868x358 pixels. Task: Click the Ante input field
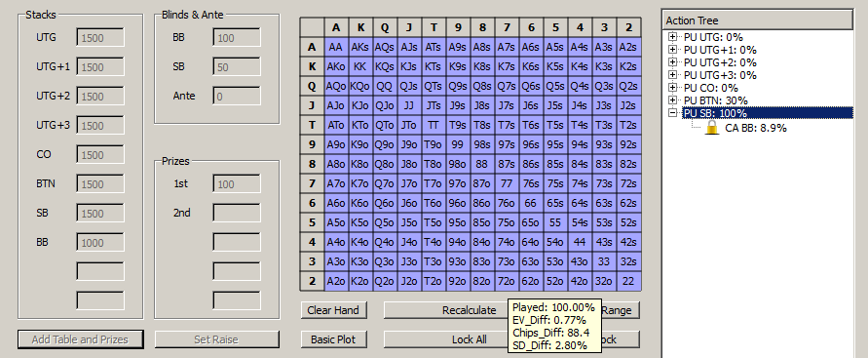tap(237, 96)
